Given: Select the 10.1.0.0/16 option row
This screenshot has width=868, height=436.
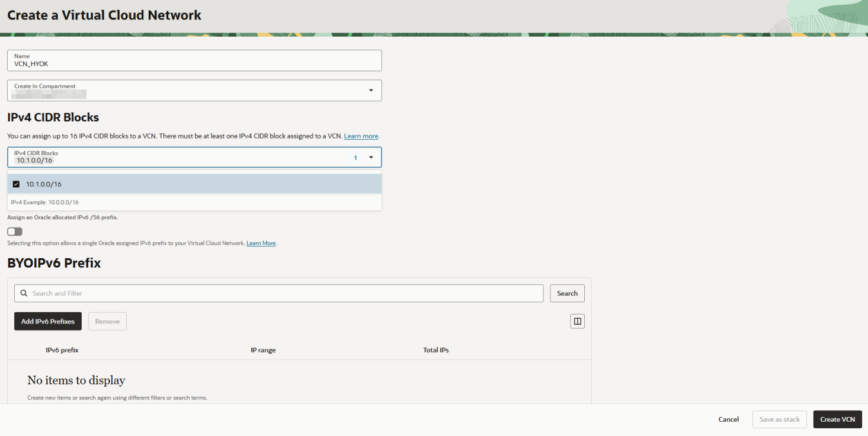Looking at the screenshot, I should 194,184.
